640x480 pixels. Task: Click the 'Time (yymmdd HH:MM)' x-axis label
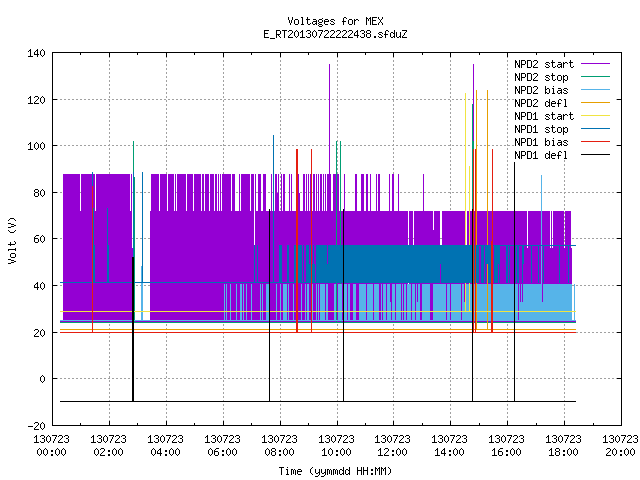pos(335,471)
